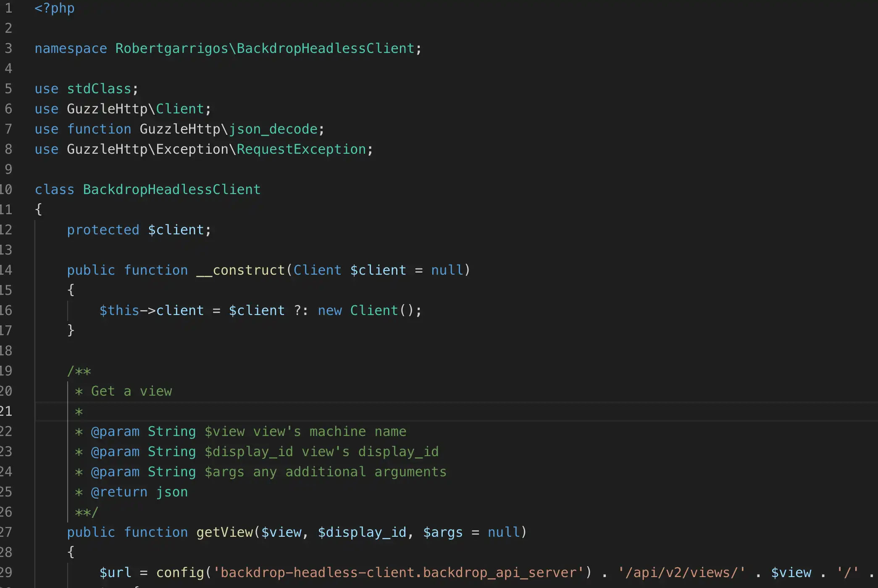Click 'new Client()' Client class reference
Viewport: 878px width, 588px height.
pos(373,310)
